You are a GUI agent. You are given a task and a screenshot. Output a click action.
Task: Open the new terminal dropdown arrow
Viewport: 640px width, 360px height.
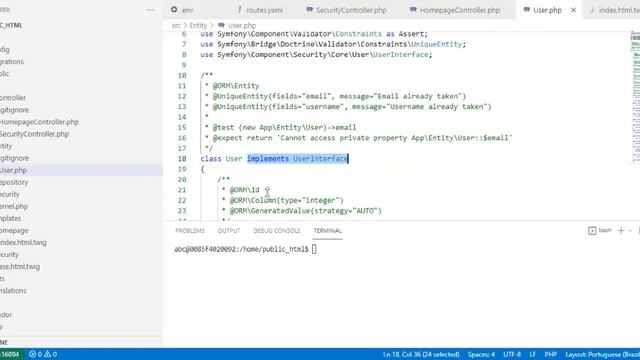[630, 231]
